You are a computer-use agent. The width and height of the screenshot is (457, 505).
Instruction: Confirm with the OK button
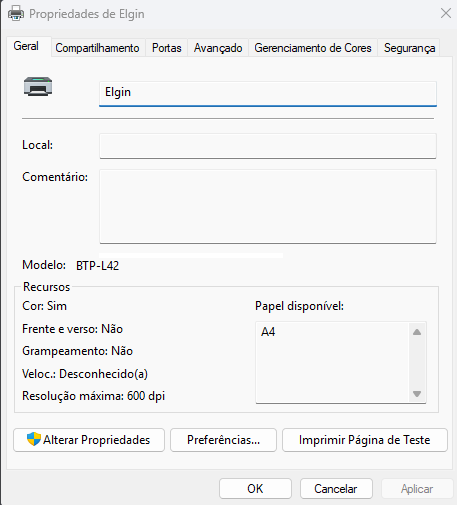pyautogui.click(x=255, y=489)
